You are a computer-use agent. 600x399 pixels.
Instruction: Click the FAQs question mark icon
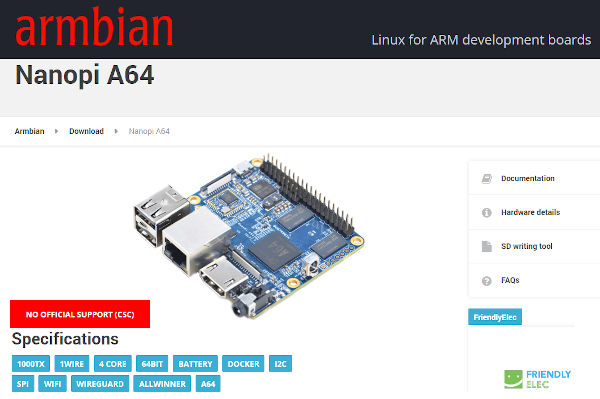[x=487, y=281]
